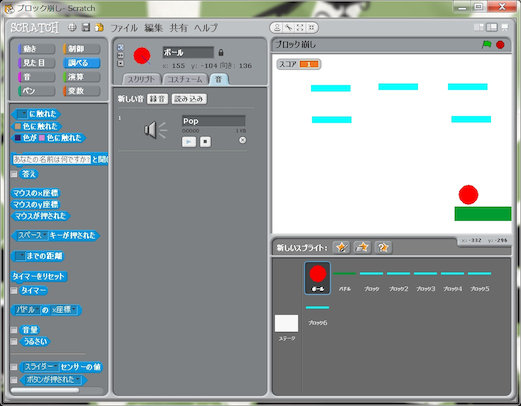Open the ファイル menu
This screenshot has height=406, width=521.
point(124,28)
